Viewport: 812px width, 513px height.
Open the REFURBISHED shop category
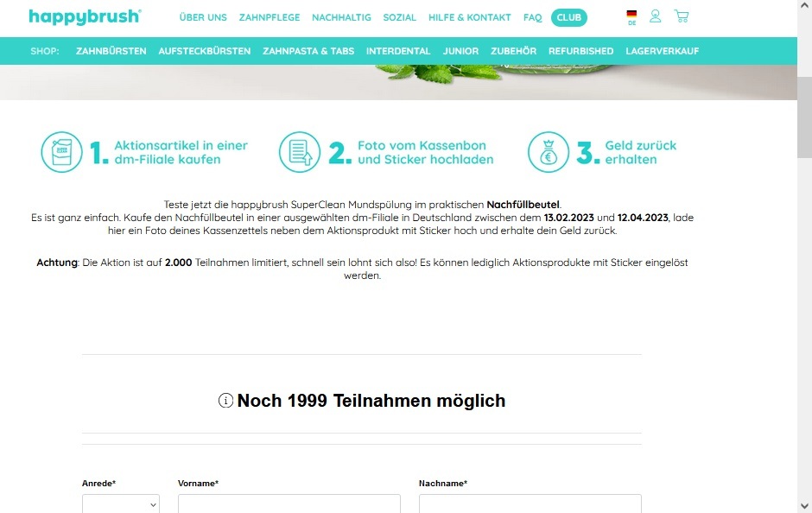coord(581,51)
